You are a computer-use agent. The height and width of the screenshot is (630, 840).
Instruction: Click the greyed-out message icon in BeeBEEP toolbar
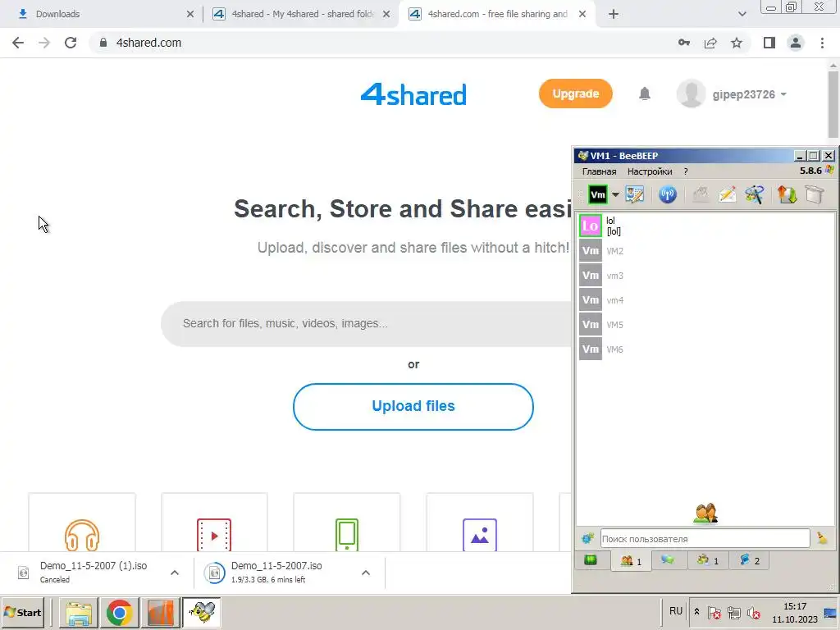pos(701,194)
